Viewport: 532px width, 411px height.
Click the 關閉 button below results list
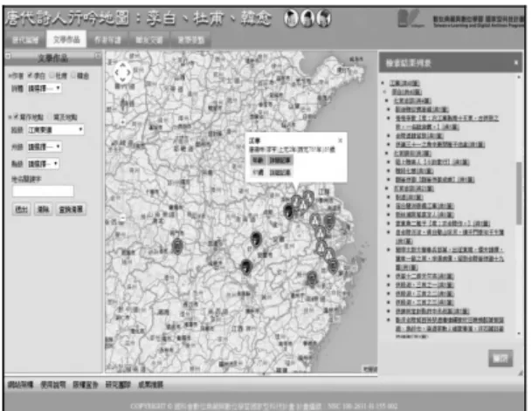[x=501, y=358]
